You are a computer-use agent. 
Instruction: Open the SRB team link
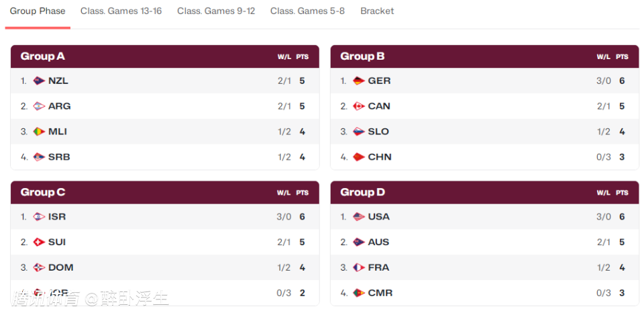tap(59, 157)
